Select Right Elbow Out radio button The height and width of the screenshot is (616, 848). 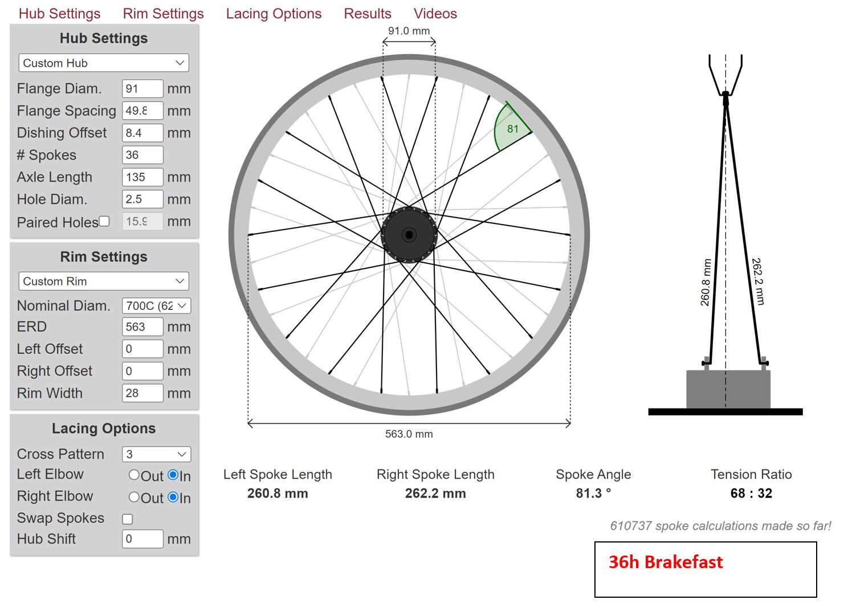click(134, 497)
